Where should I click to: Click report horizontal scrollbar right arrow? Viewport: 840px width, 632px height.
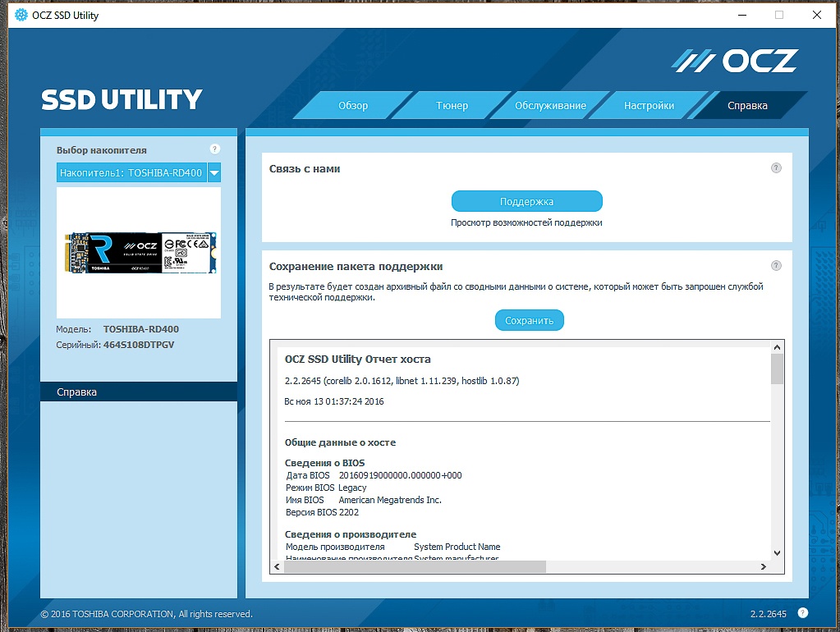click(764, 566)
